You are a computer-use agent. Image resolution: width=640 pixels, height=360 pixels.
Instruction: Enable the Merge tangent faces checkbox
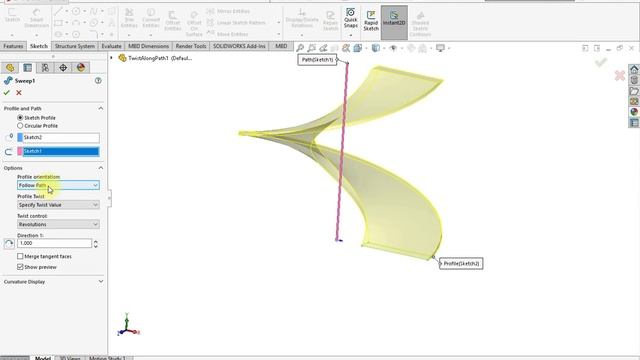(x=20, y=256)
